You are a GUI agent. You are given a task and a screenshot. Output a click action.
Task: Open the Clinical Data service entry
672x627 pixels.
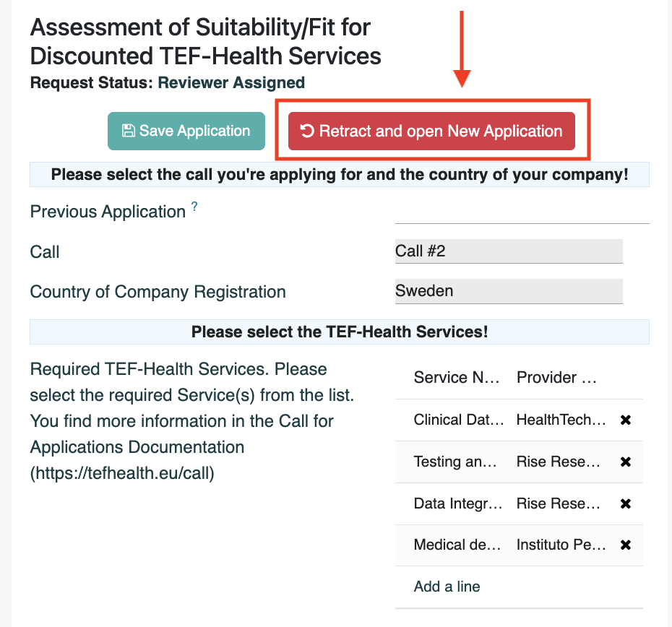[x=459, y=420]
